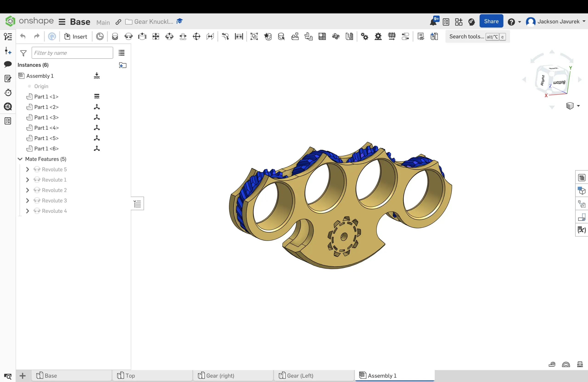
Task: Open the Comments panel icon
Action: (8, 65)
